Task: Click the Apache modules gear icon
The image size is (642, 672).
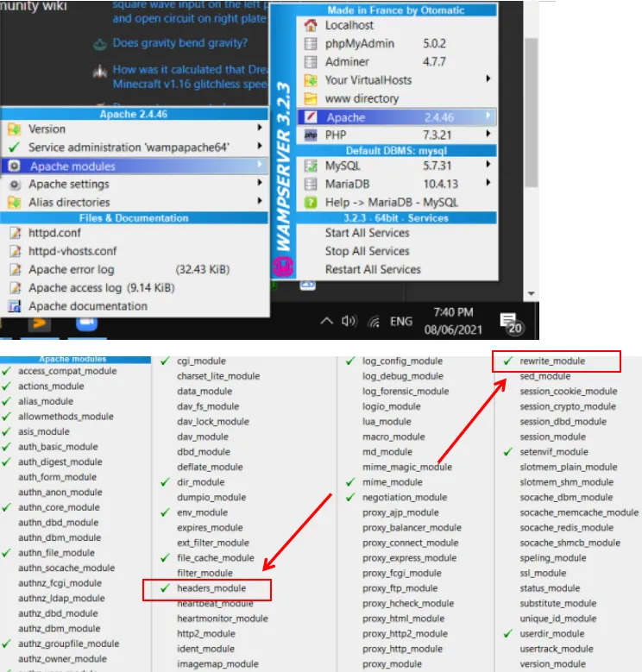Action: 14,166
